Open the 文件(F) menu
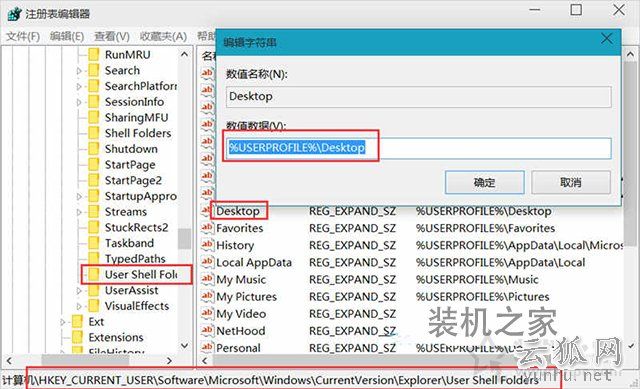640x389 pixels. [x=23, y=36]
